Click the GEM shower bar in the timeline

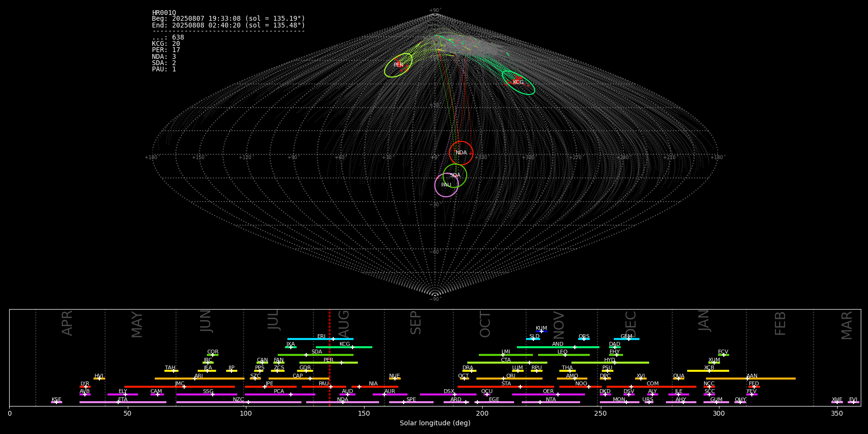click(x=626, y=339)
